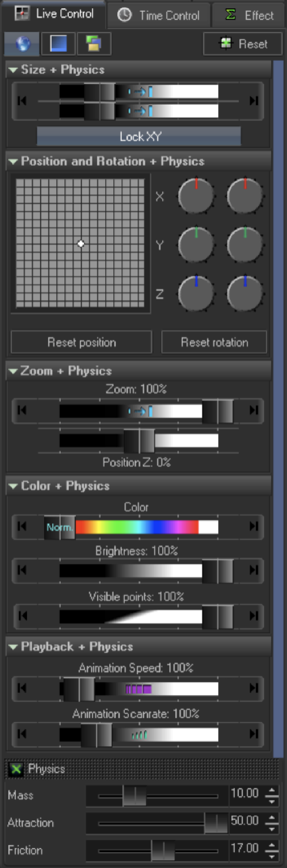Switch to the Time Control tab
This screenshot has width=287, height=868.
(x=159, y=15)
